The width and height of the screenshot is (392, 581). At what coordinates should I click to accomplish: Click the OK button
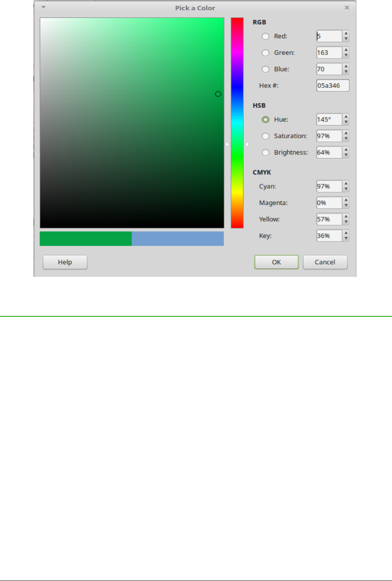pos(277,262)
